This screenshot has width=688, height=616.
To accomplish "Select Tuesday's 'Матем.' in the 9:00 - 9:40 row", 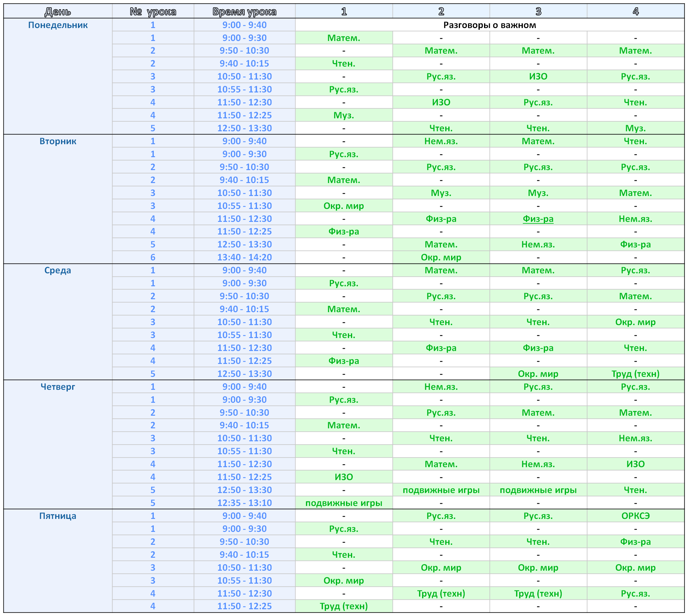I will click(x=538, y=141).
